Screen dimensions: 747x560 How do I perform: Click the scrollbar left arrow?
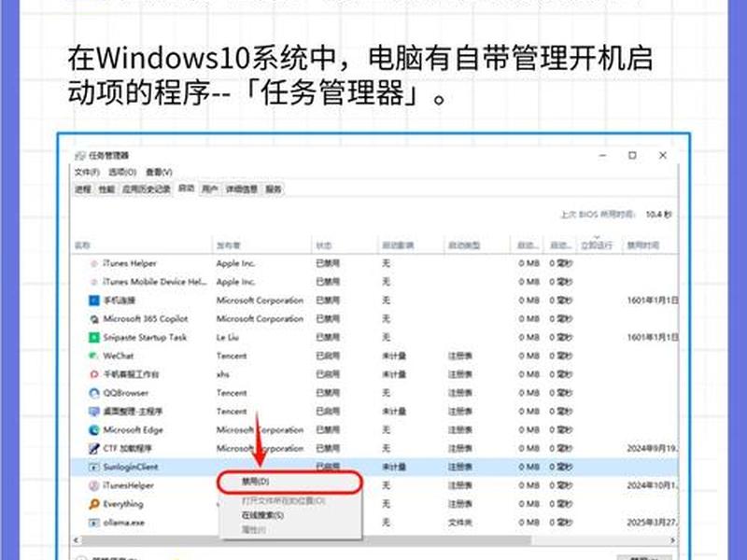click(77, 540)
